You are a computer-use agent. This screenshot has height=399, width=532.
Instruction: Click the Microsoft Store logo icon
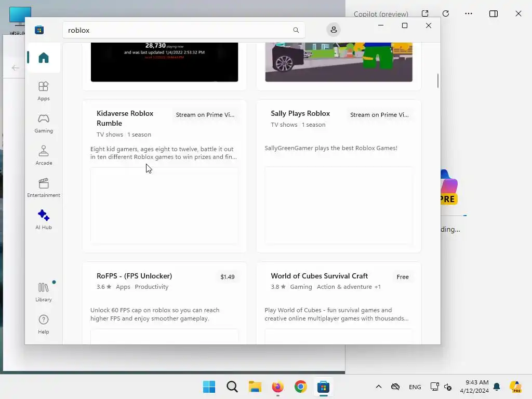point(39,30)
